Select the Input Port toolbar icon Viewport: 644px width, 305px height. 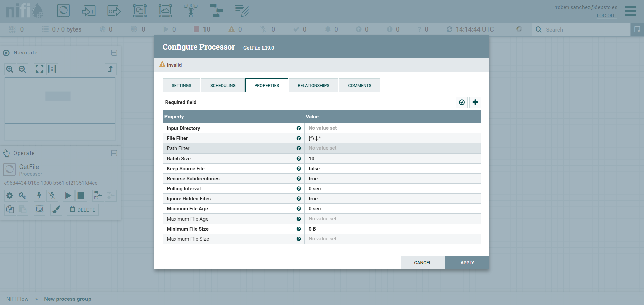point(89,11)
